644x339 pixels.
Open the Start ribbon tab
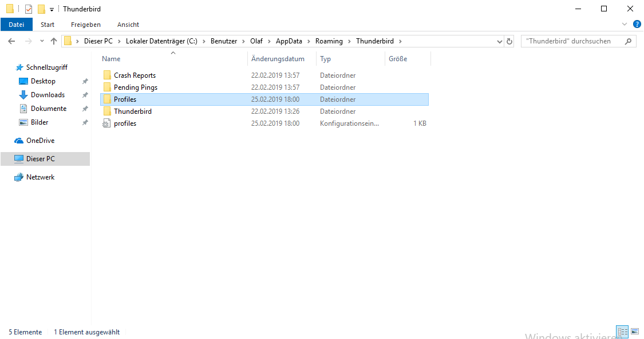click(48, 25)
